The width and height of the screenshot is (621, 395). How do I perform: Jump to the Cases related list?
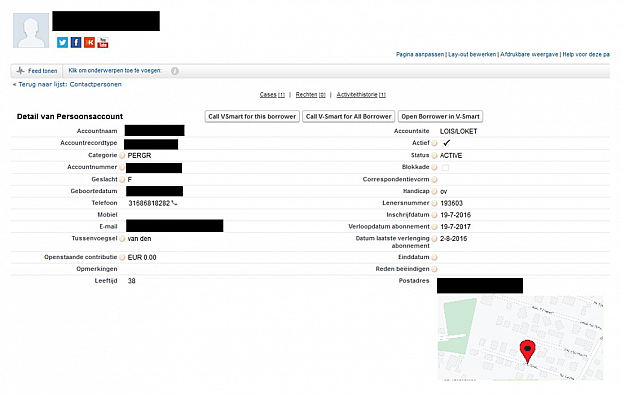pos(272,95)
